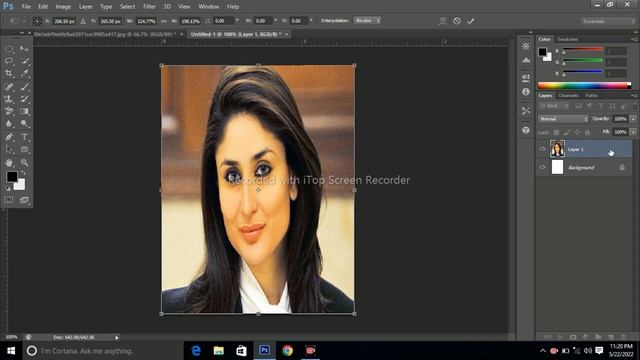
Task: Expand the status bar info arrow
Action: coord(117,338)
